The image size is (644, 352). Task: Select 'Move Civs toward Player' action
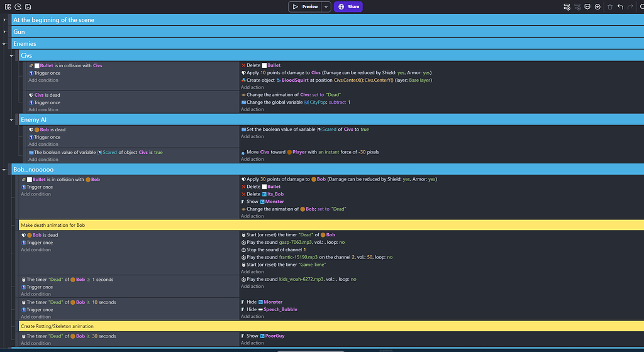pyautogui.click(x=310, y=152)
